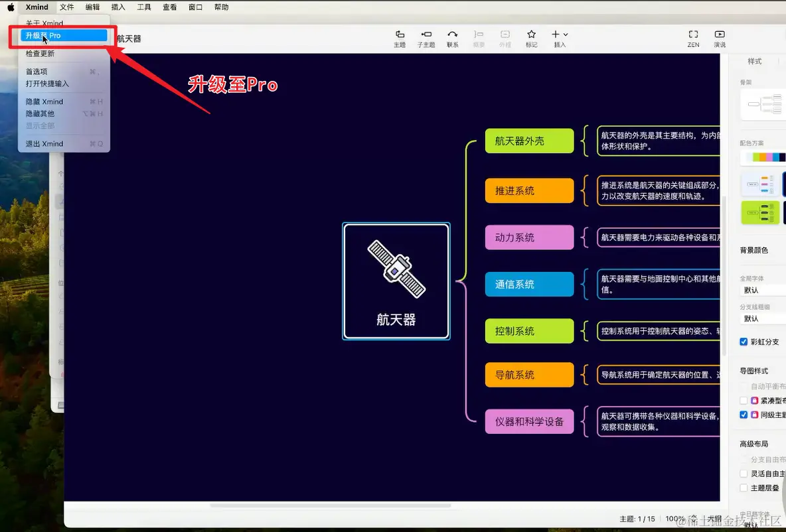The width and height of the screenshot is (786, 532).
Task: Select the 航天器外壳 topic node
Action: [529, 141]
